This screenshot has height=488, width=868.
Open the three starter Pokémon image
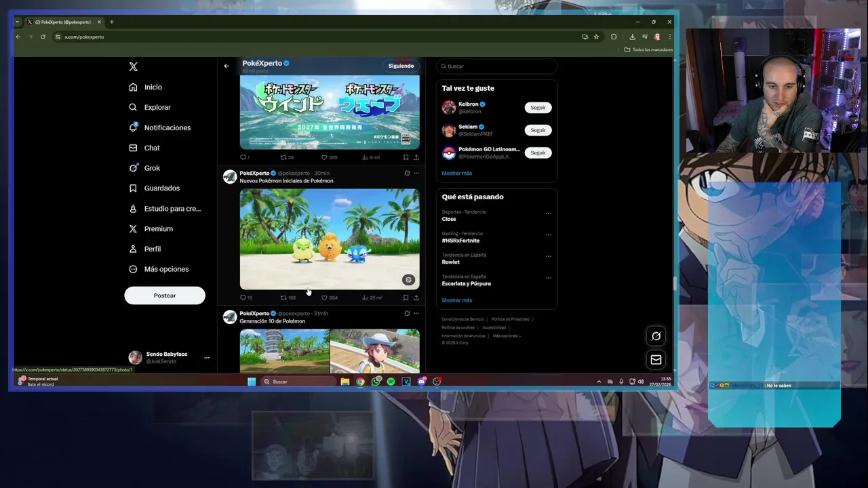(330, 239)
